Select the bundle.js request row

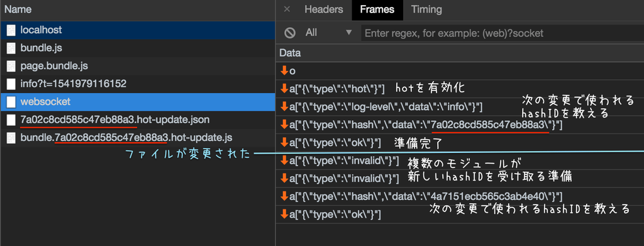pos(138,48)
